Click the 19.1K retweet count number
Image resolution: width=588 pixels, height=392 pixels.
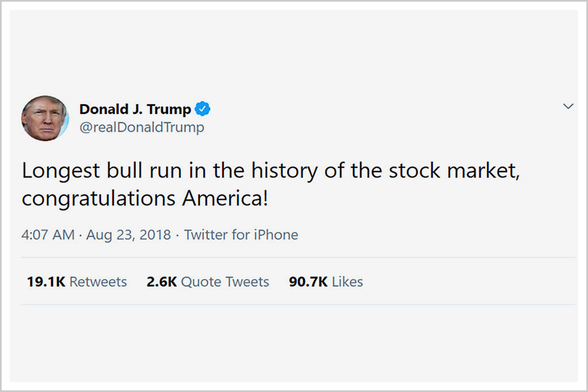tap(46, 282)
